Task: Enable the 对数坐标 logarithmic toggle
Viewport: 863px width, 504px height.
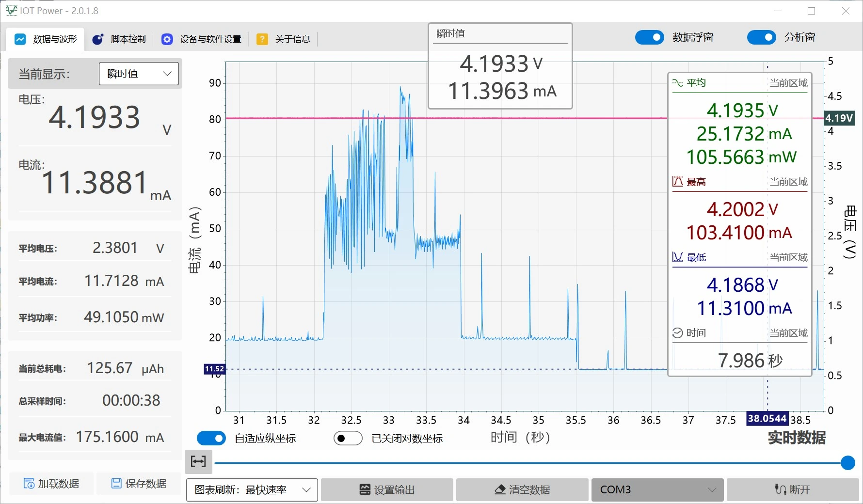Action: pyautogui.click(x=348, y=438)
